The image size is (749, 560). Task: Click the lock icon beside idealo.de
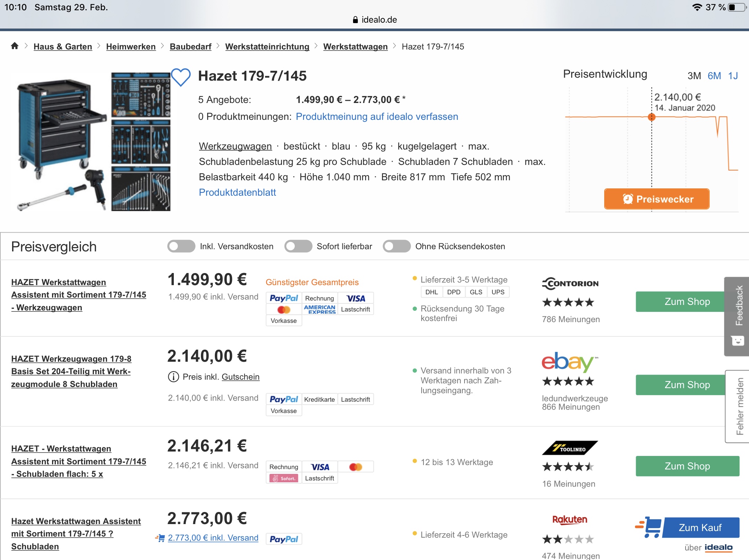pos(355,20)
